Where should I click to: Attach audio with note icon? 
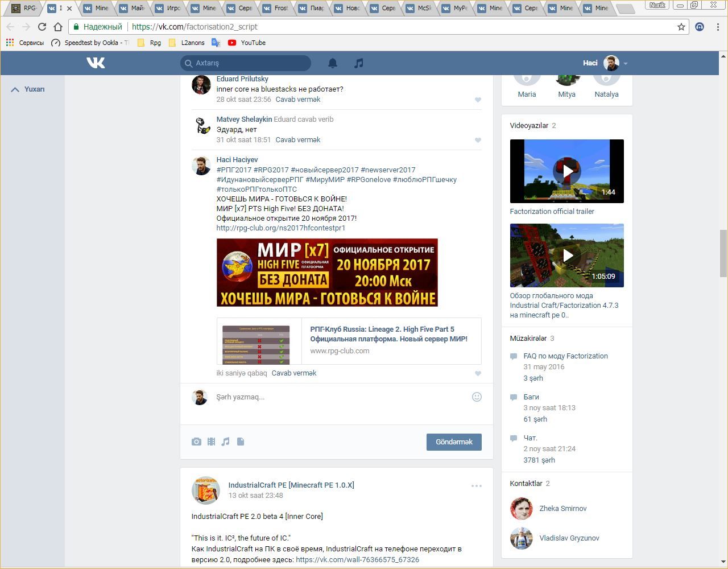tap(226, 442)
